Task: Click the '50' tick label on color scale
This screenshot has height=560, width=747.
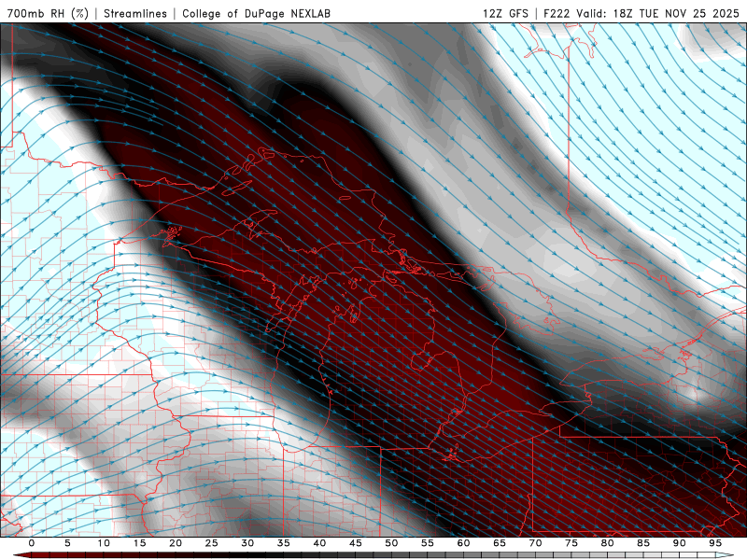Action: (x=391, y=543)
